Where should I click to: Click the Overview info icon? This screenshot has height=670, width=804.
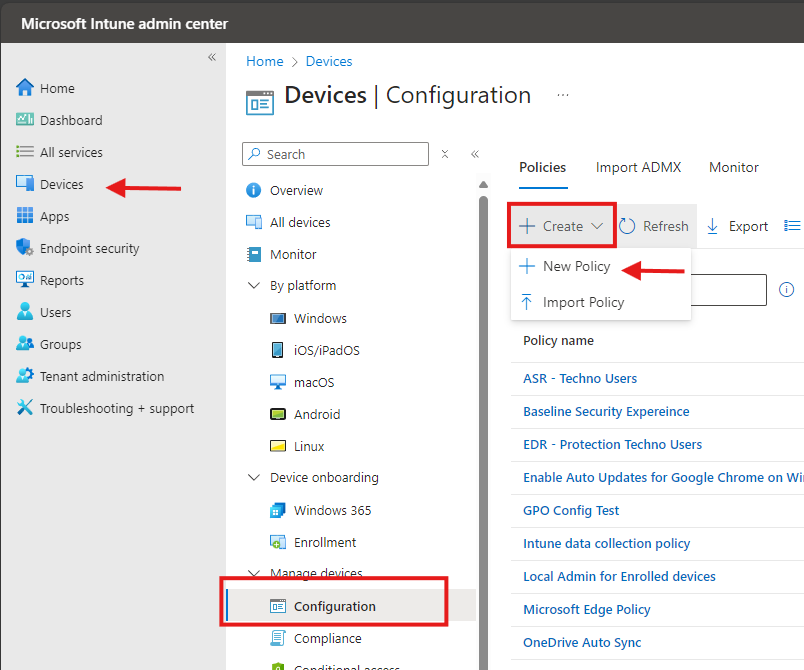point(253,190)
